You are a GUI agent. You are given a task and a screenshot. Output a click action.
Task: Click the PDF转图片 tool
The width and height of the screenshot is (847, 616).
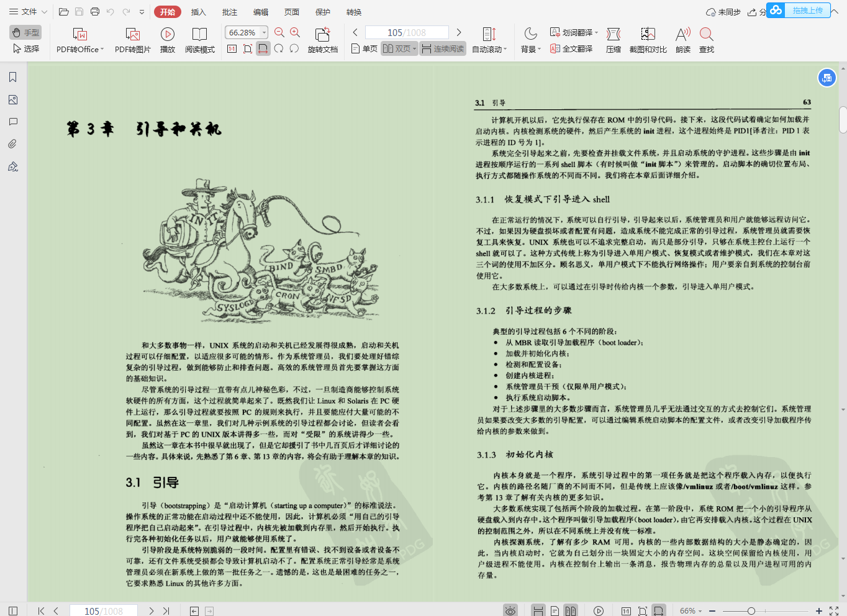coord(133,40)
